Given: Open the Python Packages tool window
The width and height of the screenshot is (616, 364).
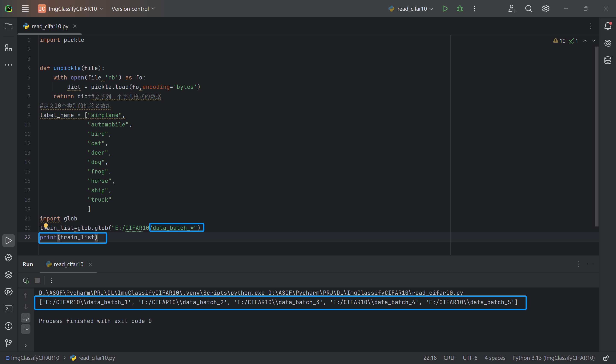Looking at the screenshot, I should tap(9, 275).
